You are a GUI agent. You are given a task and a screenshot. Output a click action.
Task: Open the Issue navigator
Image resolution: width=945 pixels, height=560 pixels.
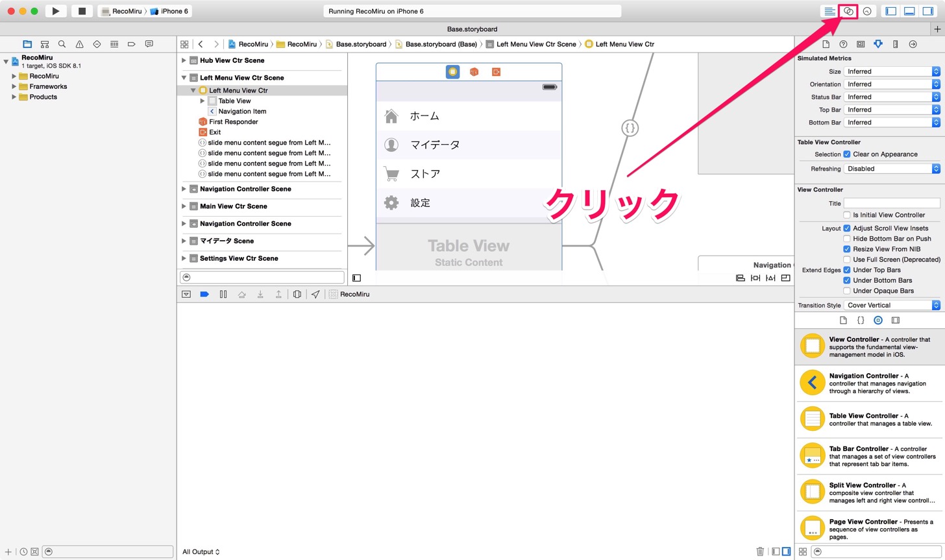79,44
